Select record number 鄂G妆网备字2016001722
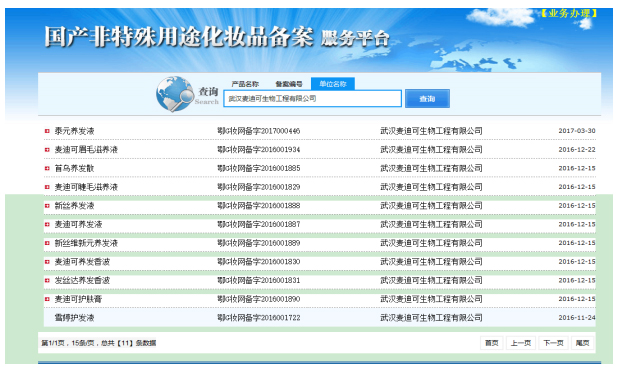624x380 pixels. coord(259,318)
